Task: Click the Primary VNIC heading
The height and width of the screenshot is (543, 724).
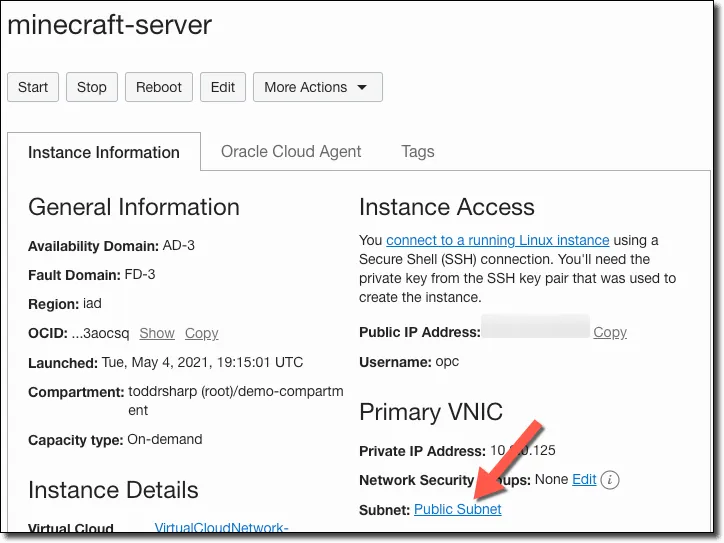Action: pos(431,411)
